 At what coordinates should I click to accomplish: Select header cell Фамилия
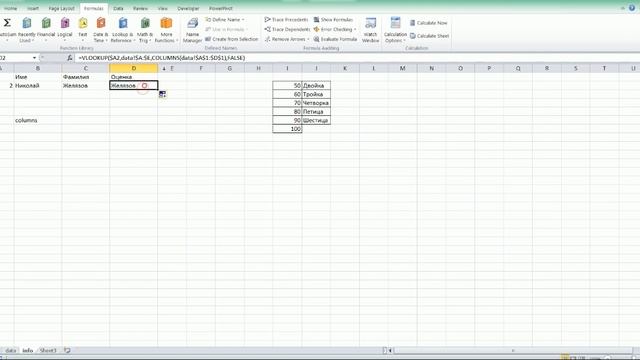click(86, 77)
